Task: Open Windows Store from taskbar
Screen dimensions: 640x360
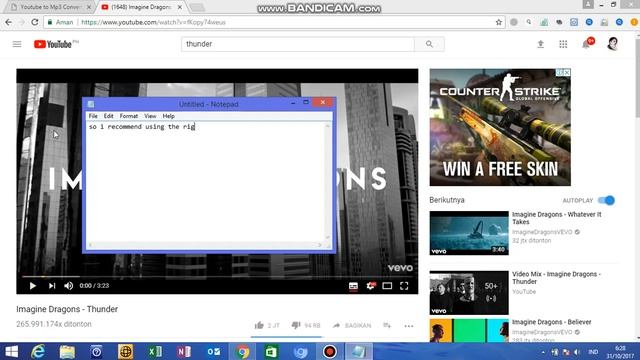Action: point(271,351)
